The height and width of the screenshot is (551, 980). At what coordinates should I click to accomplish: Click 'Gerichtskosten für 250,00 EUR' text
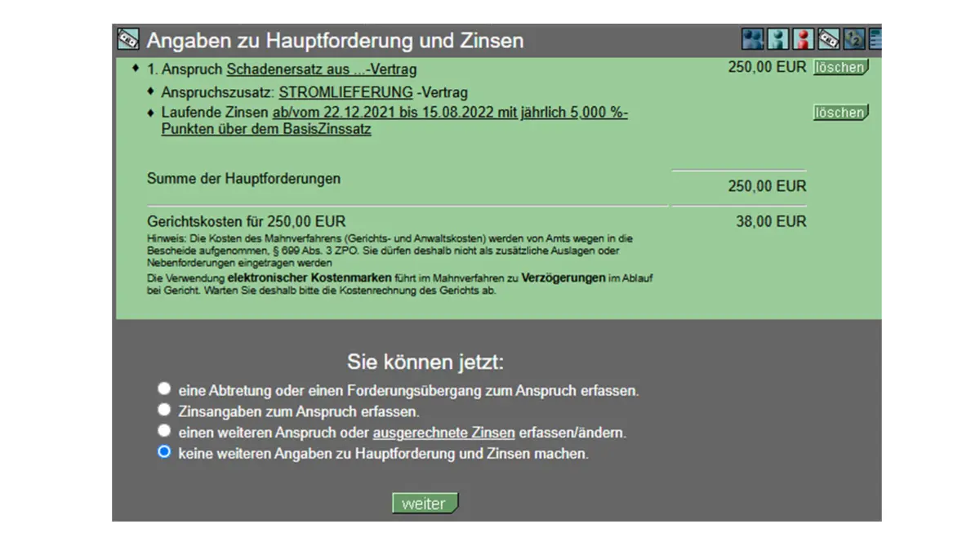[x=246, y=221]
